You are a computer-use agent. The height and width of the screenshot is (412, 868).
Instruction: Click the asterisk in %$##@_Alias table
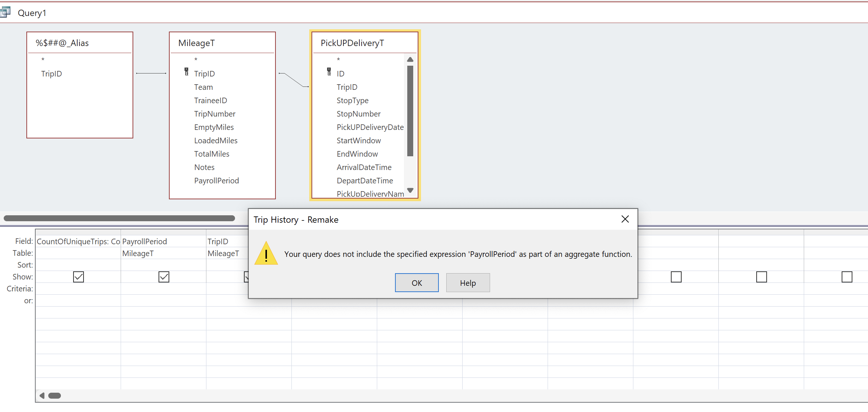(43, 59)
